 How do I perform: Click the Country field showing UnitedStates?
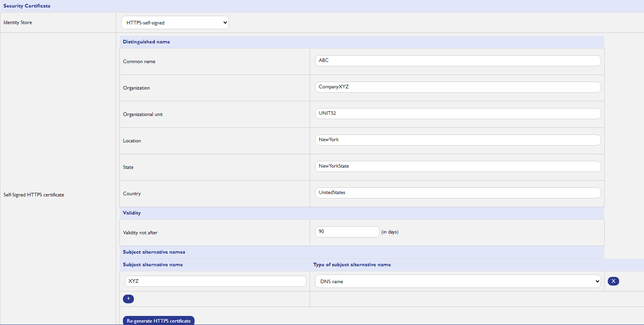tap(458, 193)
